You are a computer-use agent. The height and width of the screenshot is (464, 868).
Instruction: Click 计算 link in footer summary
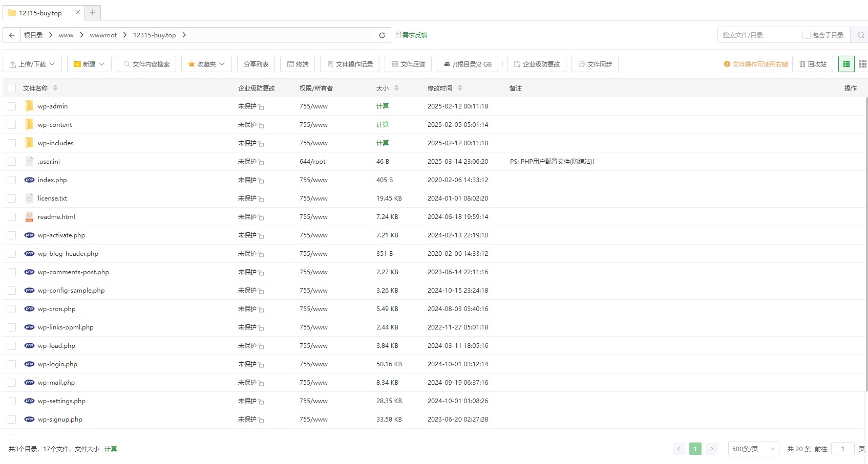click(111, 449)
